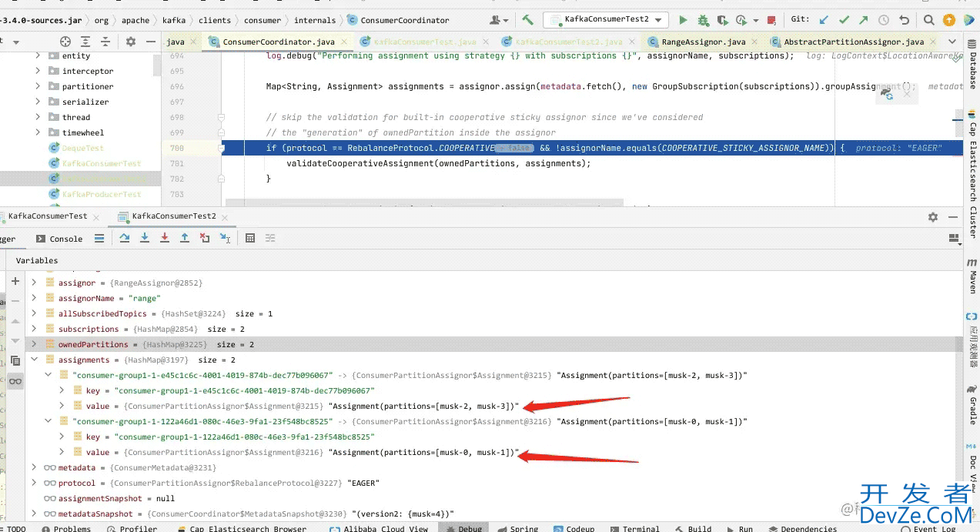Screen dimensions: 980x532
Task: Click Step Out debugger icon
Action: (185, 239)
